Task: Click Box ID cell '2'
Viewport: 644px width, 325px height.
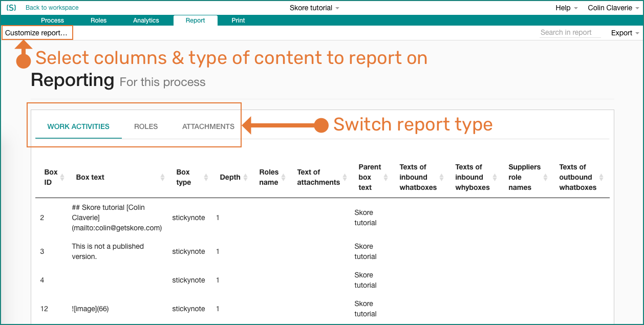Action: 42,218
